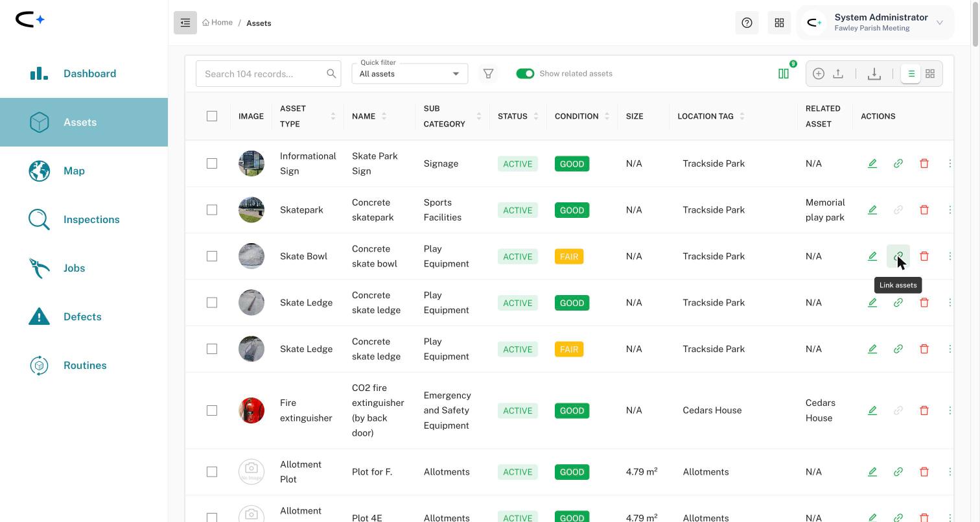Switch to grid view
The width and height of the screenshot is (980, 522).
(x=930, y=74)
